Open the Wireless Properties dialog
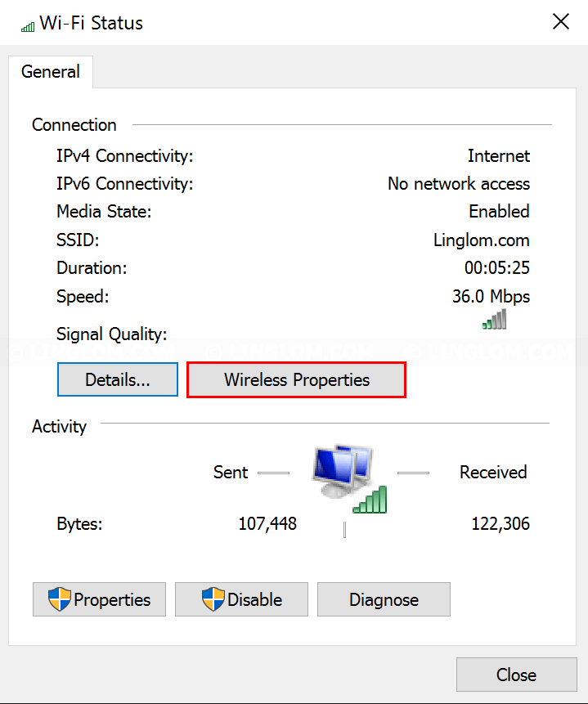This screenshot has height=704, width=588. pos(297,380)
